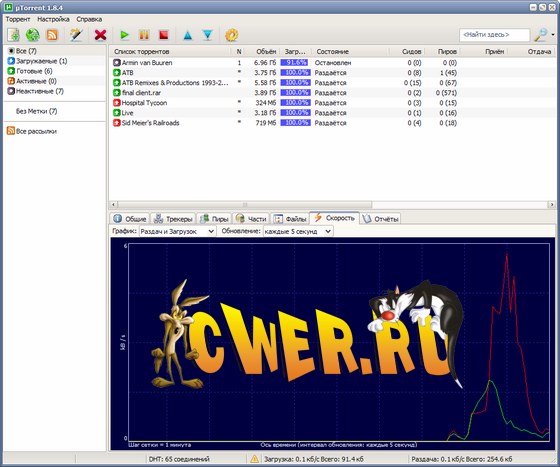Move torrent down the queue arrow
Screen dimensions: 560x467
(x=207, y=35)
